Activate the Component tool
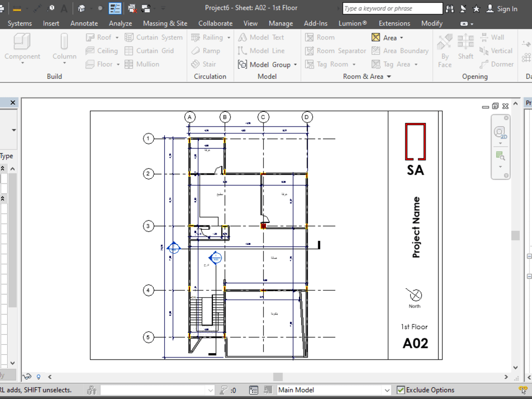 22,48
